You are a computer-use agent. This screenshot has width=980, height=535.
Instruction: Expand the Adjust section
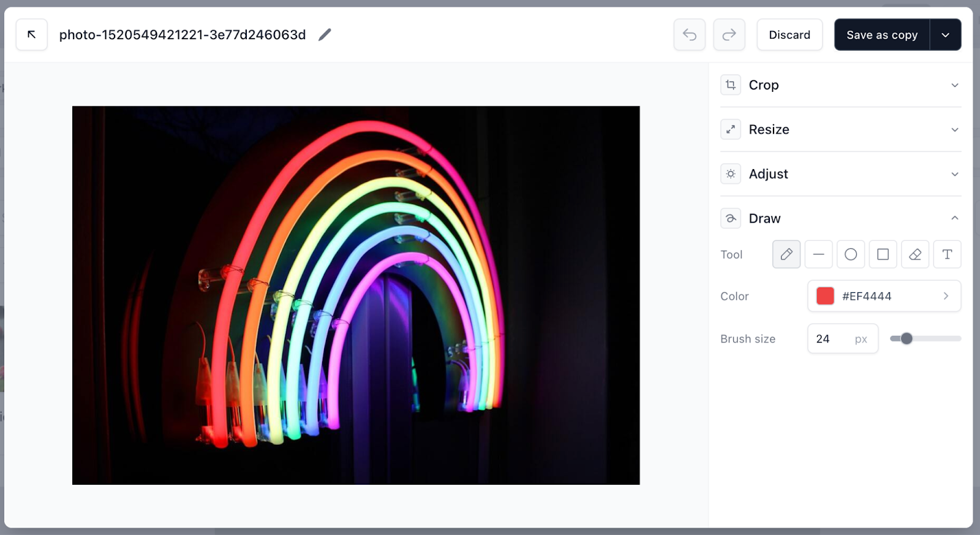pyautogui.click(x=840, y=174)
